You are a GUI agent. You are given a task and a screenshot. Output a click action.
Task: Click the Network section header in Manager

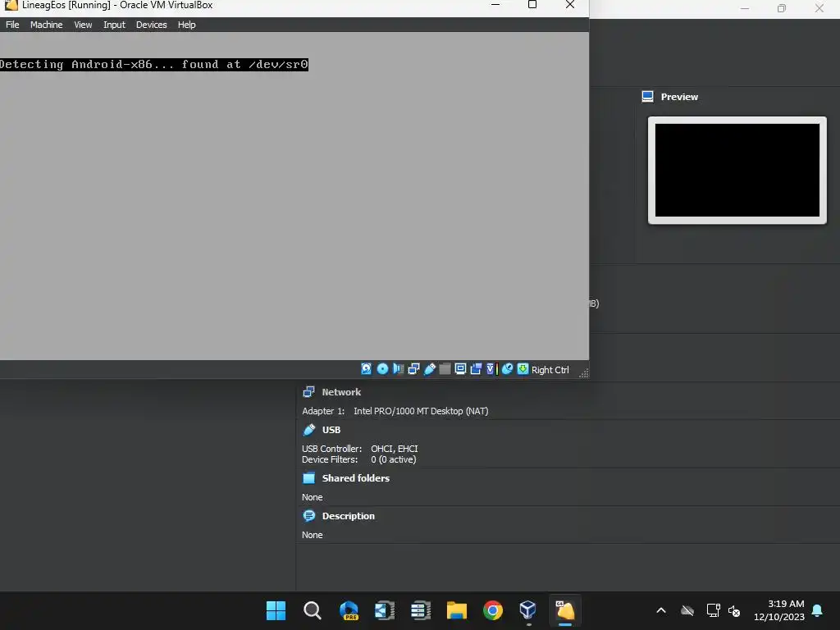(341, 392)
